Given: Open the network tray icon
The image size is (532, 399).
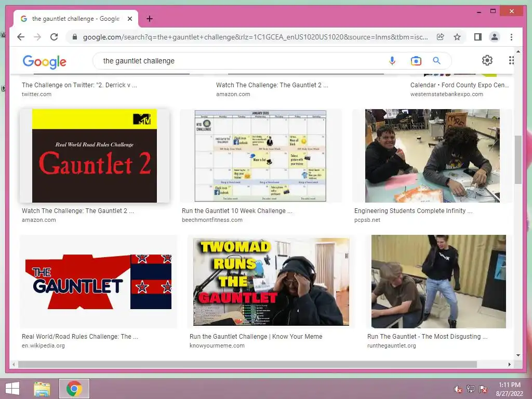Looking at the screenshot, I should [471, 389].
